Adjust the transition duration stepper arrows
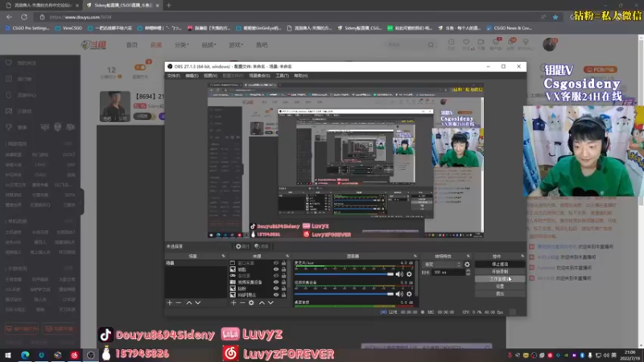This screenshot has width=644, height=362. 468,272
